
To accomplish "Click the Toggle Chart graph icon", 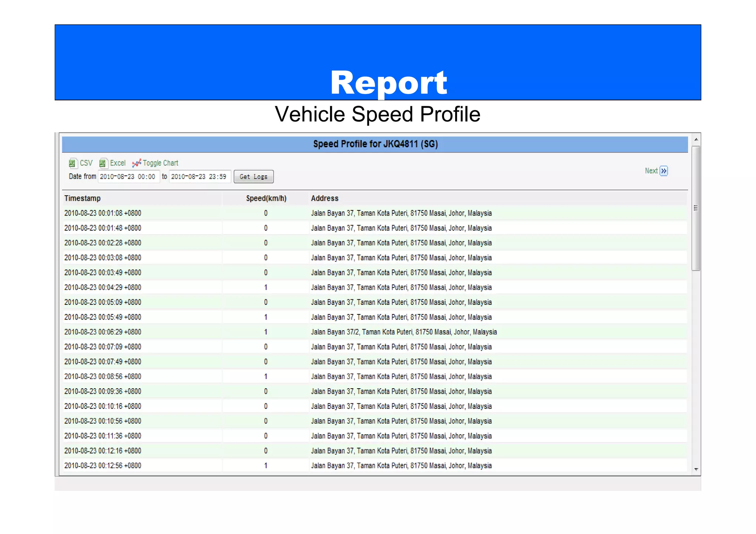I will 136,163.
